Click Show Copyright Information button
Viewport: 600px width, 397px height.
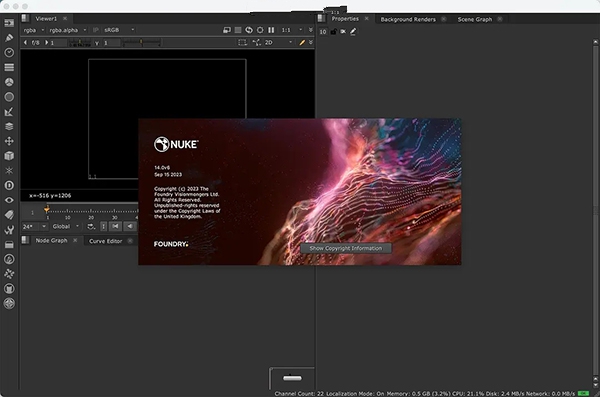point(346,248)
